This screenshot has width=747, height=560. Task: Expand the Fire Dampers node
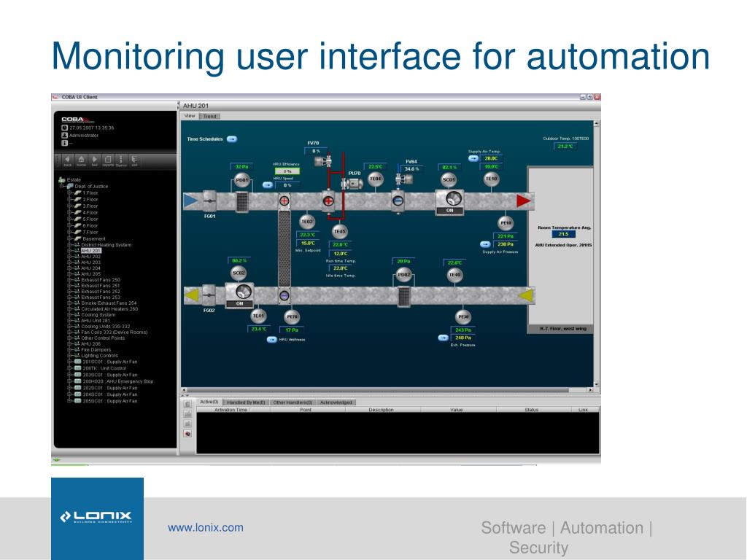69,349
